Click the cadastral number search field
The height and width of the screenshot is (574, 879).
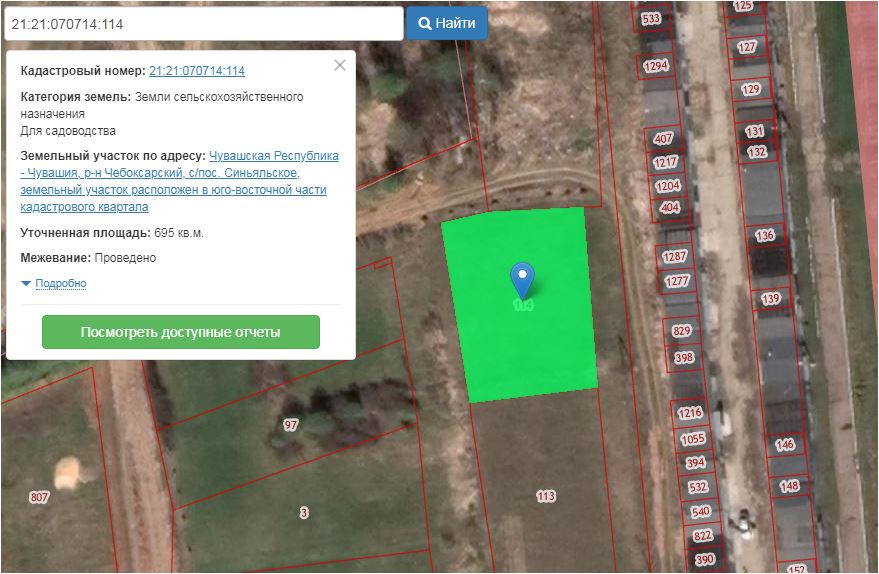click(x=204, y=24)
